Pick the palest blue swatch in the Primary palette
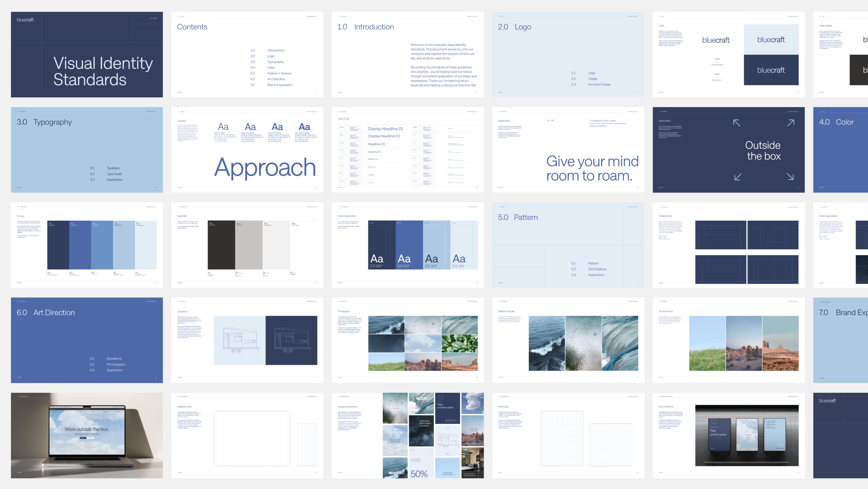Image resolution: width=868 pixels, height=489 pixels. [x=146, y=245]
